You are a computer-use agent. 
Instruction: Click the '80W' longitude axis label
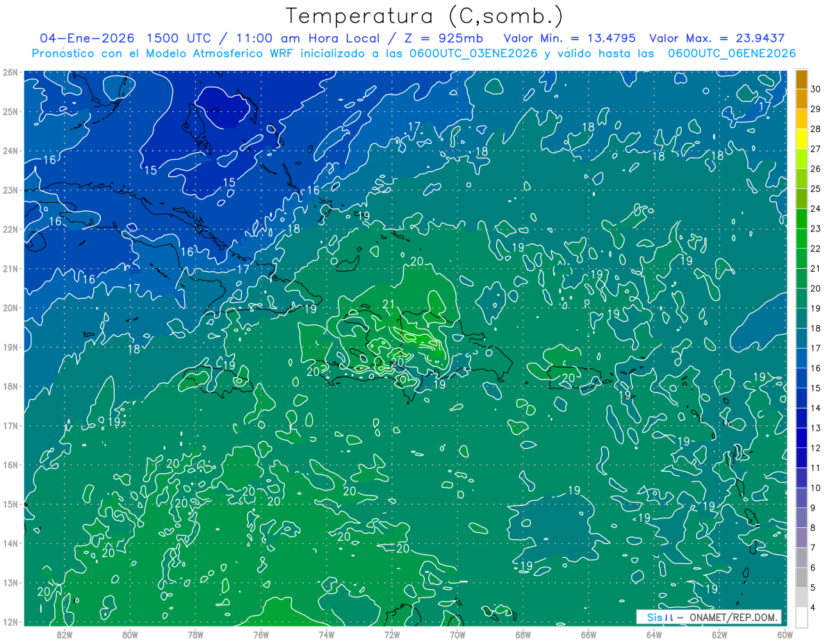(x=129, y=634)
